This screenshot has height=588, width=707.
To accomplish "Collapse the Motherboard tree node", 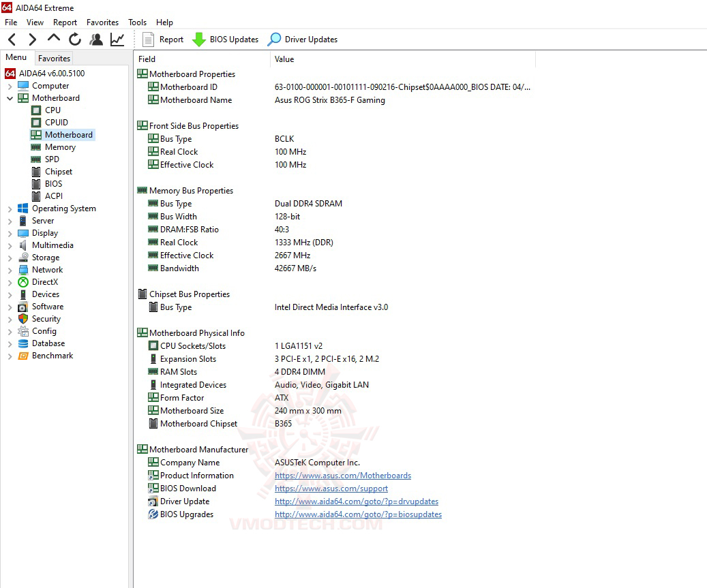I will pos(10,98).
